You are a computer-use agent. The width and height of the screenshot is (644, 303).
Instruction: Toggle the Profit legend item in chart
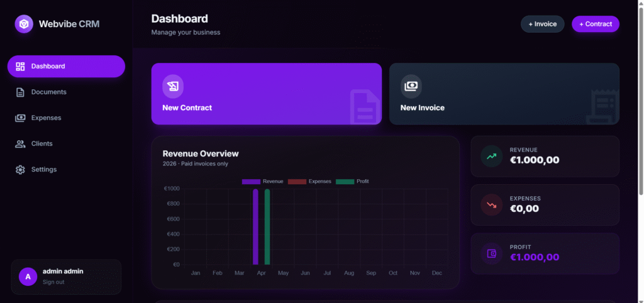352,182
